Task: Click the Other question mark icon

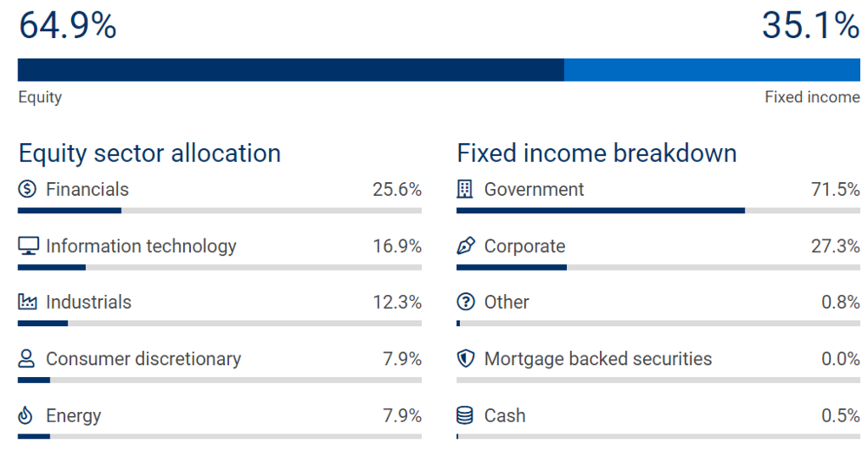Action: [x=465, y=302]
